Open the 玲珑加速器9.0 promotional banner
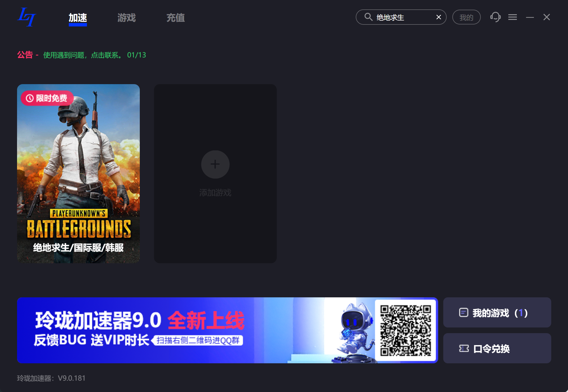The width and height of the screenshot is (568, 392). click(x=227, y=330)
